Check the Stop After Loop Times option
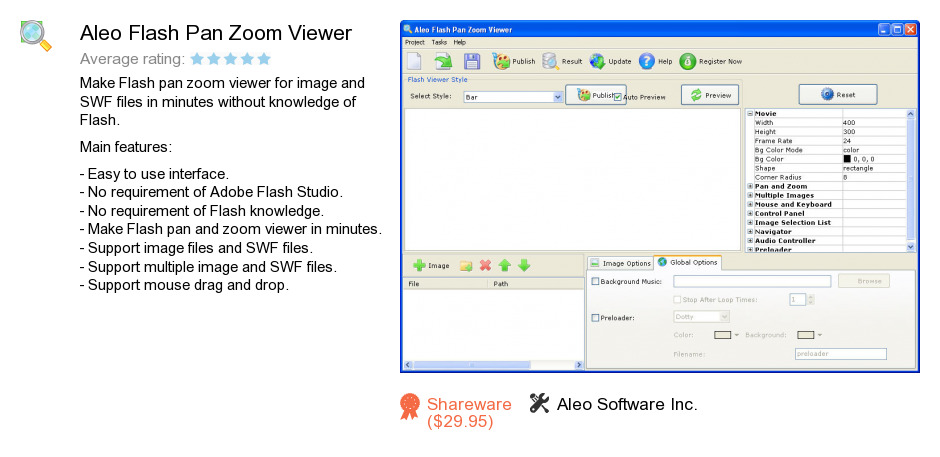The image size is (940, 457). pyautogui.click(x=677, y=299)
